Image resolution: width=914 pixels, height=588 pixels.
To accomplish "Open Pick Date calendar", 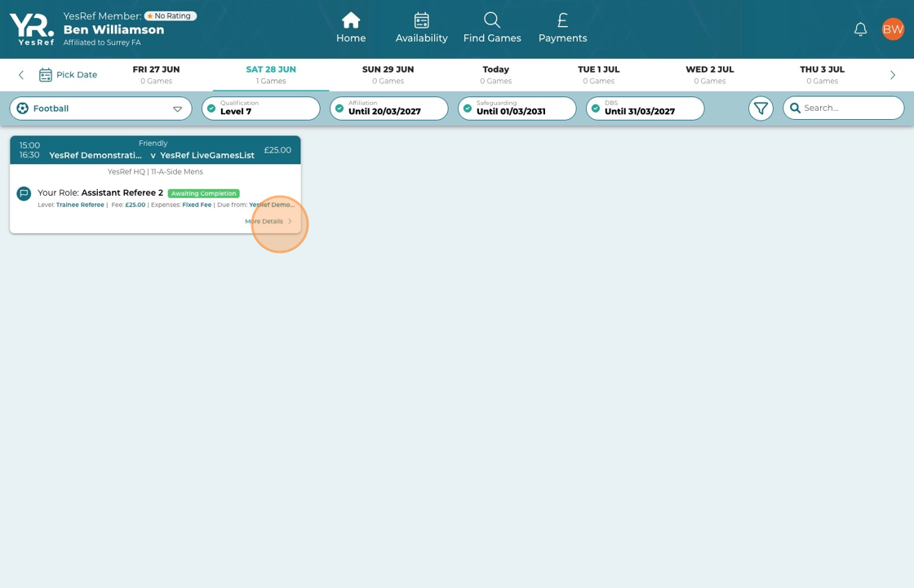I will pyautogui.click(x=69, y=74).
